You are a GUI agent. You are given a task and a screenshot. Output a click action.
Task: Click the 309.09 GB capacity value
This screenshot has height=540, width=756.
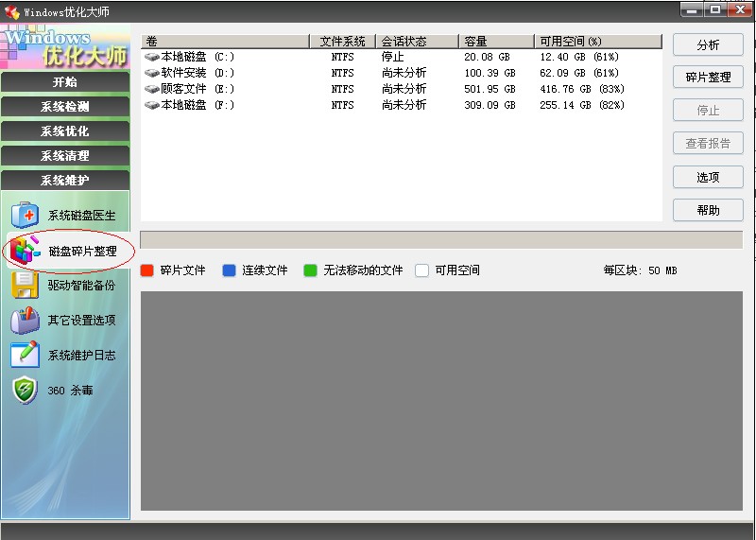[490, 105]
